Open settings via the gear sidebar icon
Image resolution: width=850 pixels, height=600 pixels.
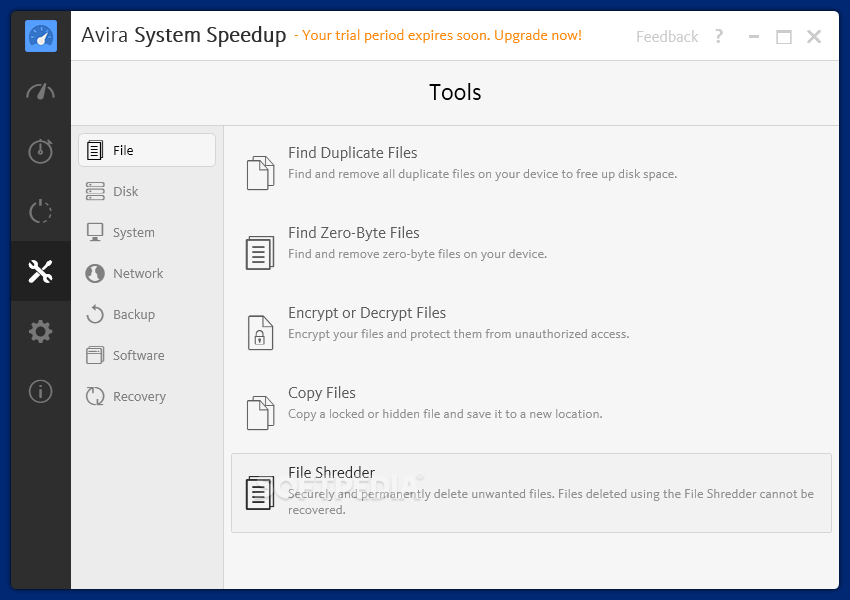(x=41, y=331)
